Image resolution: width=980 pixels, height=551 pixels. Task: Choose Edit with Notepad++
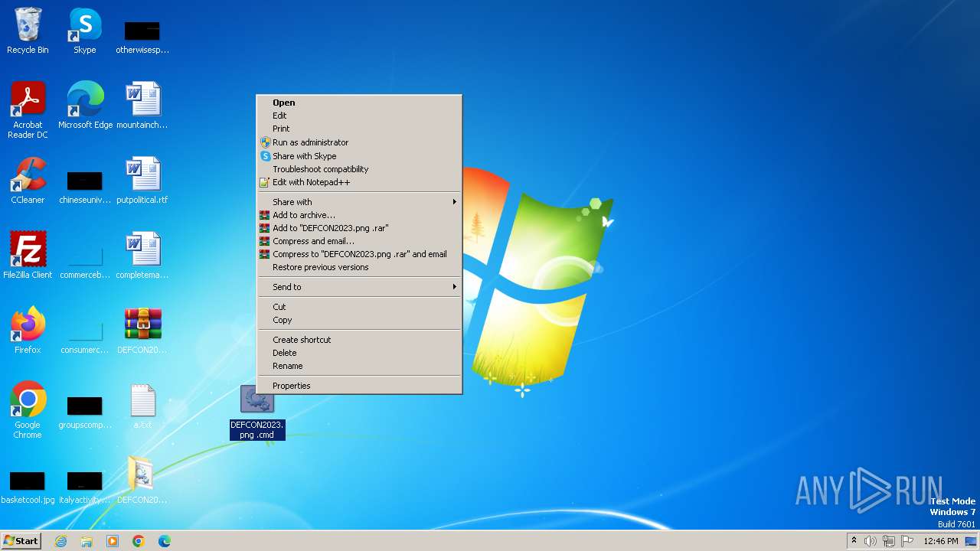coord(359,182)
